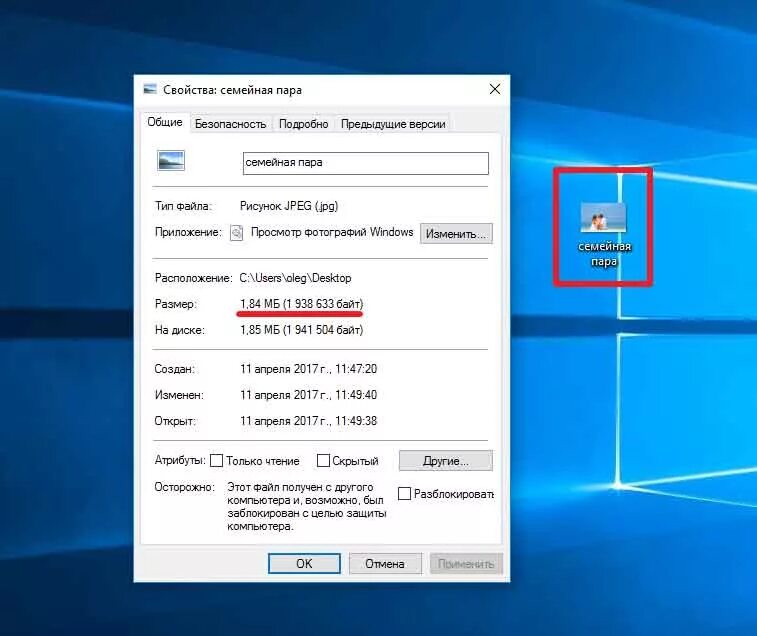Click the warning text Этот файл получен с другого компьютера
757x636 pixels.
pyautogui.click(x=307, y=507)
